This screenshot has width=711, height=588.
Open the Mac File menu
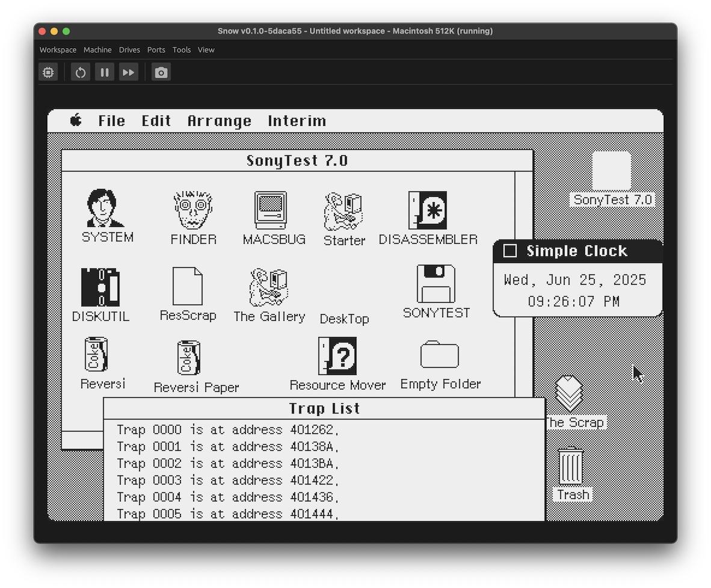(111, 121)
